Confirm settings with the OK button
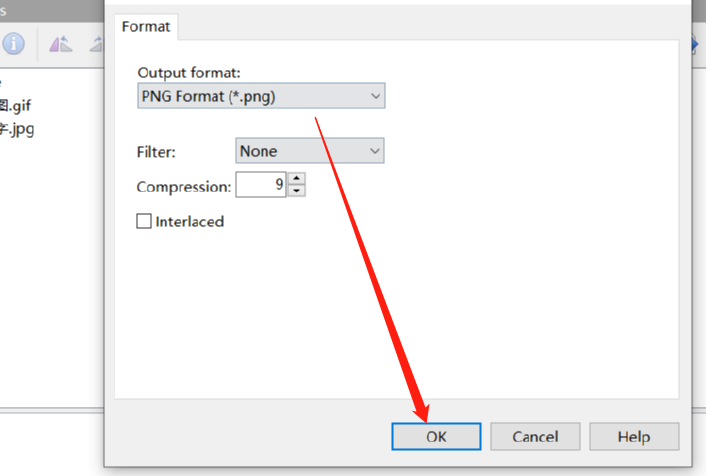710x476 pixels. (x=436, y=437)
